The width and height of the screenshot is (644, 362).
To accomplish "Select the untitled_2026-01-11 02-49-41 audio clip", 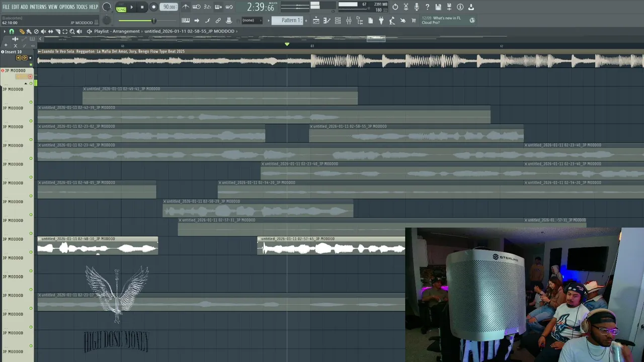I will 220,96.
